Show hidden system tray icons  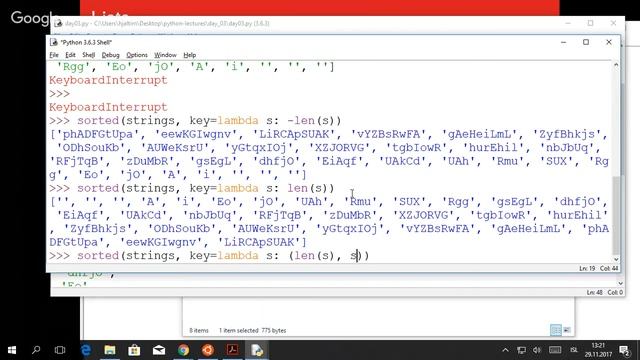[x=505, y=350]
